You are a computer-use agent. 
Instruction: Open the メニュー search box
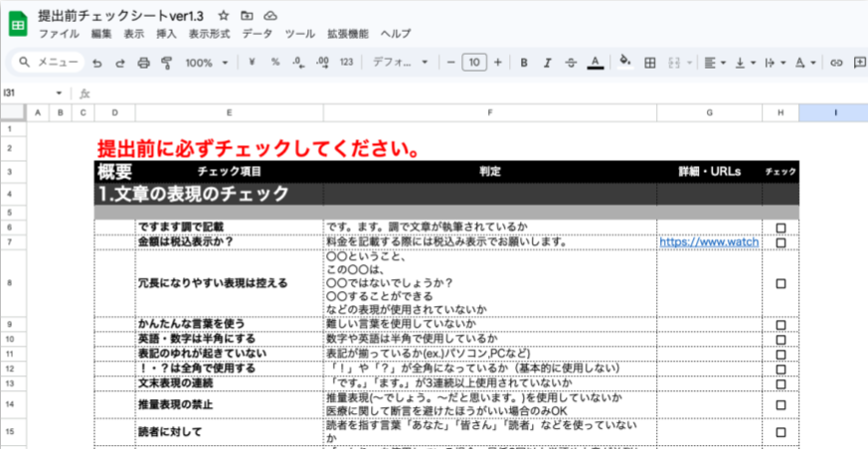click(x=49, y=63)
